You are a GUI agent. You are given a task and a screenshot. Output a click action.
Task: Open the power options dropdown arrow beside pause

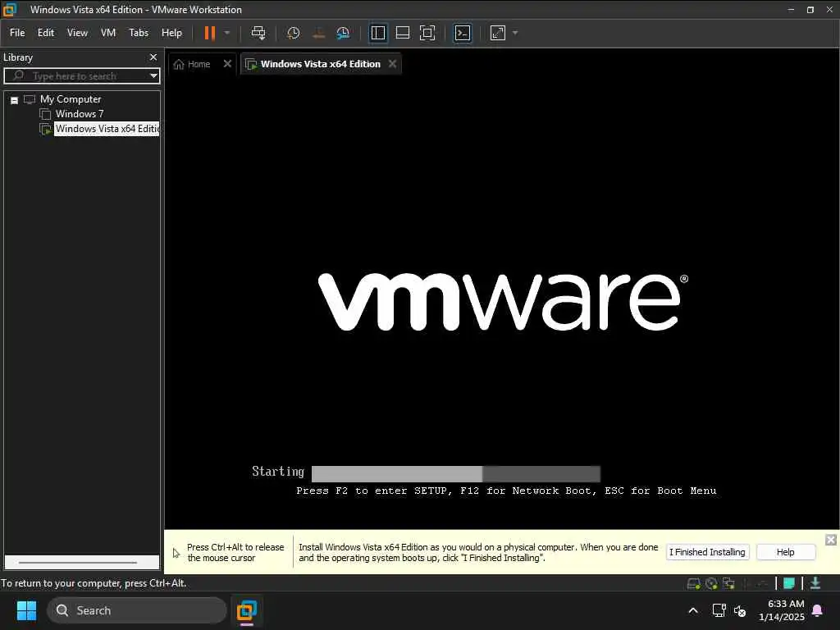(227, 33)
